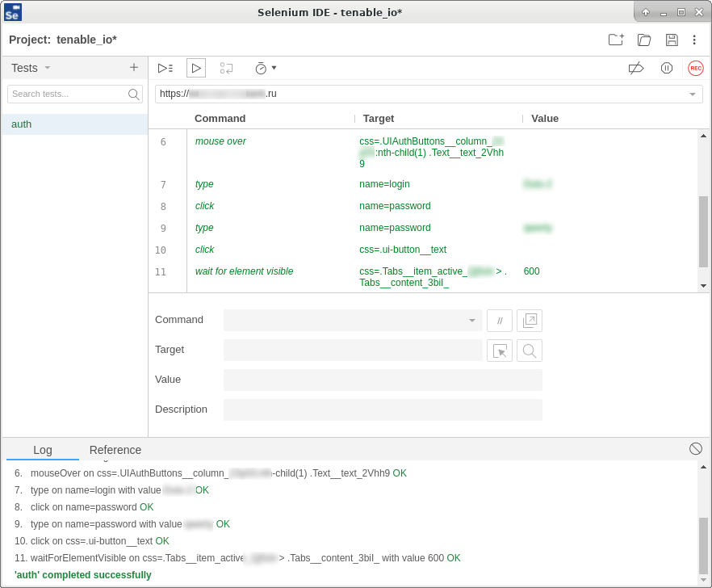This screenshot has width=712, height=588.
Task: Maximize the Selenium IDE window
Action: tap(681, 12)
